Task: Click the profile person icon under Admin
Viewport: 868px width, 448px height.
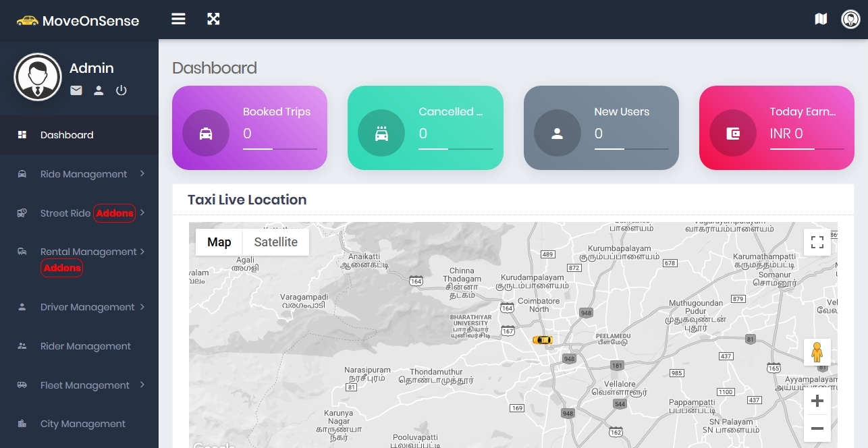Action: click(x=99, y=90)
